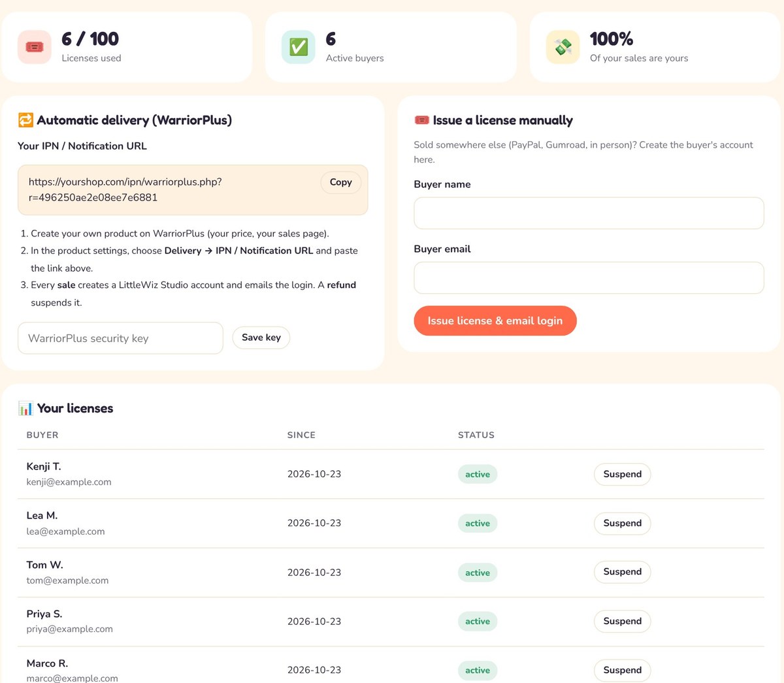Click the 6 / 100 licenses used value

tap(90, 39)
